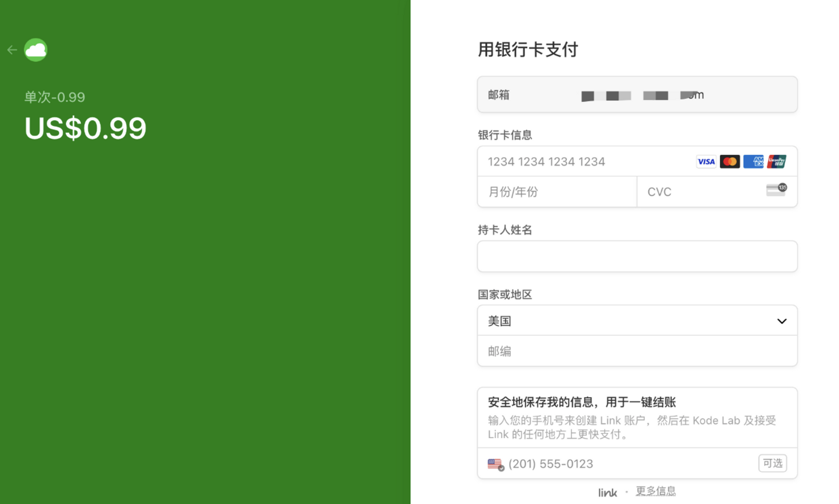Open the 国家或地区 dropdown showing 美国
The width and height of the screenshot is (839, 504).
625,321
